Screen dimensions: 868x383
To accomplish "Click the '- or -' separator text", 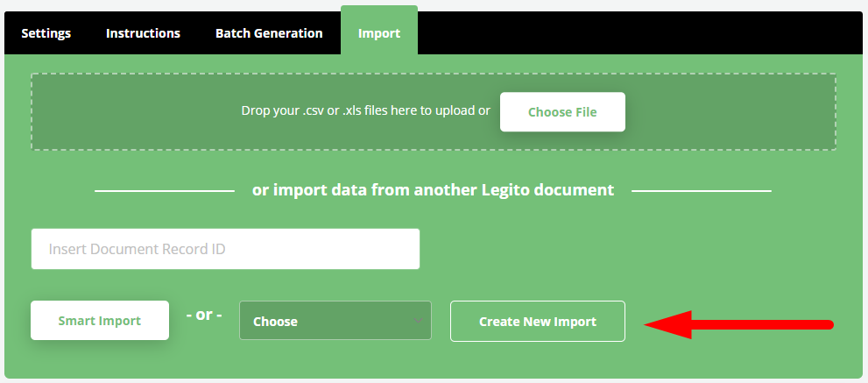I will [x=204, y=315].
